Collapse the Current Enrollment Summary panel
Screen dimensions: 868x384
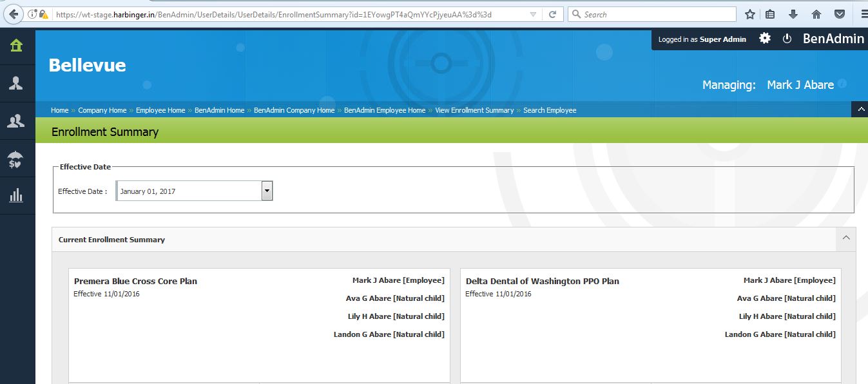coord(846,238)
